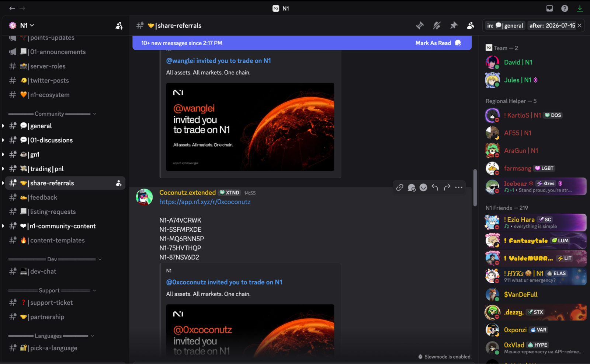
Task: Open farmsang's member entry
Action: (535, 168)
